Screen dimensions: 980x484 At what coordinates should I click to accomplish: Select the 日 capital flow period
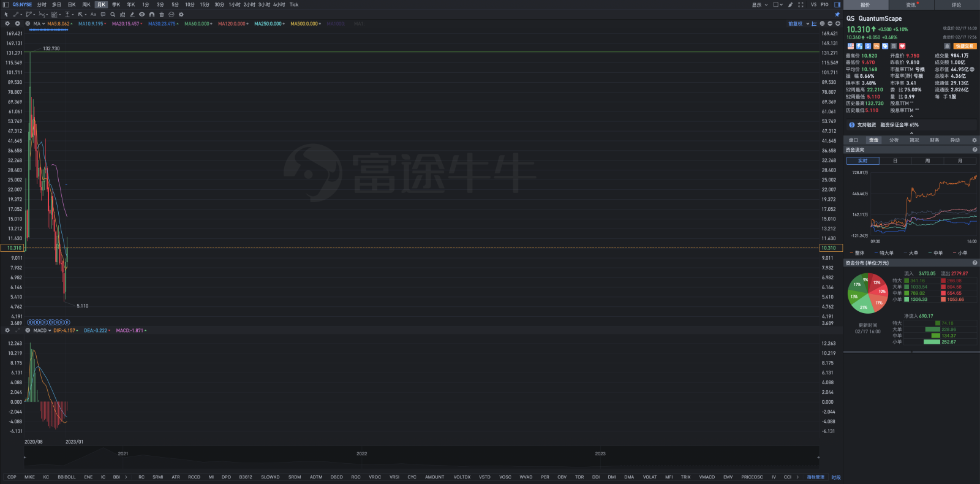point(895,161)
